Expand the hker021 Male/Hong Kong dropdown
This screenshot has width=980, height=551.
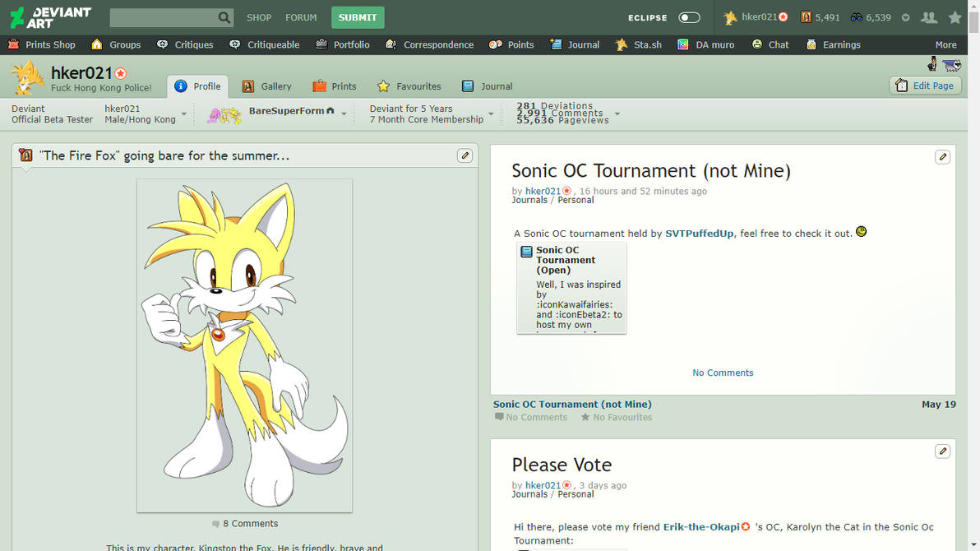click(x=184, y=113)
